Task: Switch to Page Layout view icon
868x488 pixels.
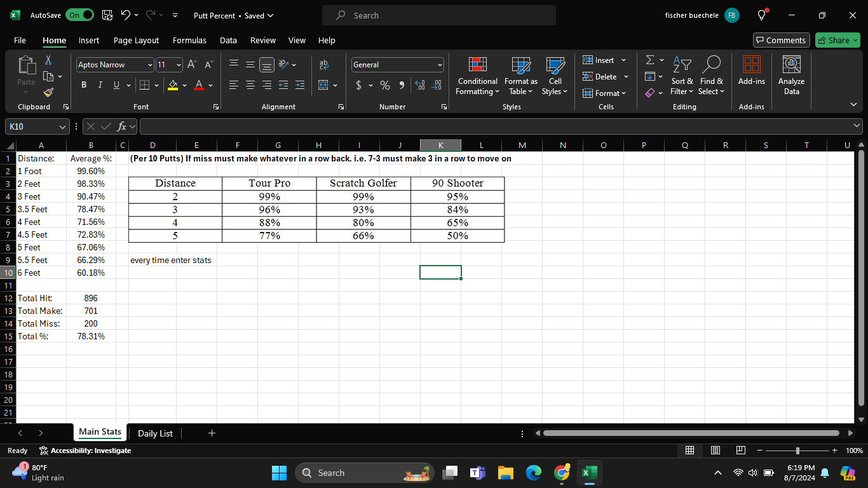Action: (x=715, y=451)
